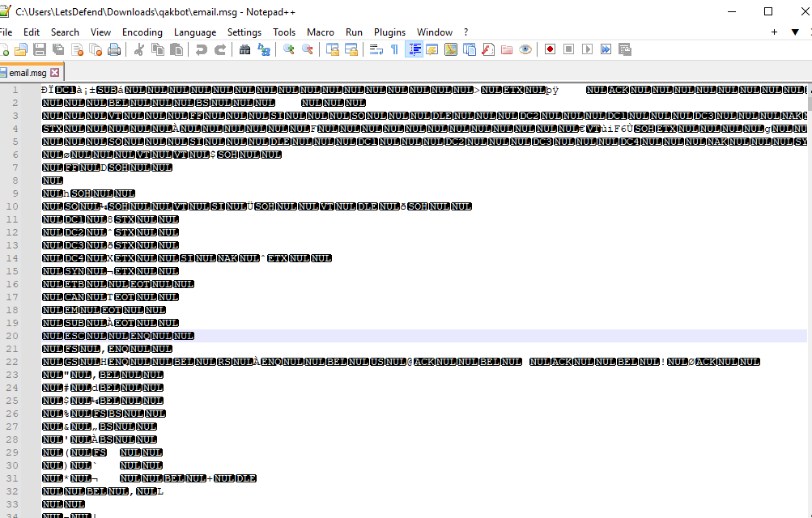Open Folder as Workspace icon
Viewport: 812px width, 518px height.
(x=507, y=49)
